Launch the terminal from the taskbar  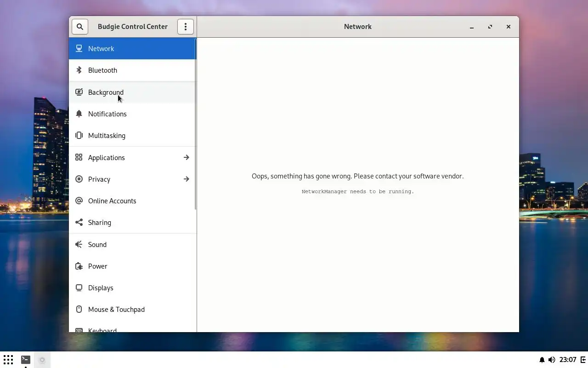coord(26,360)
